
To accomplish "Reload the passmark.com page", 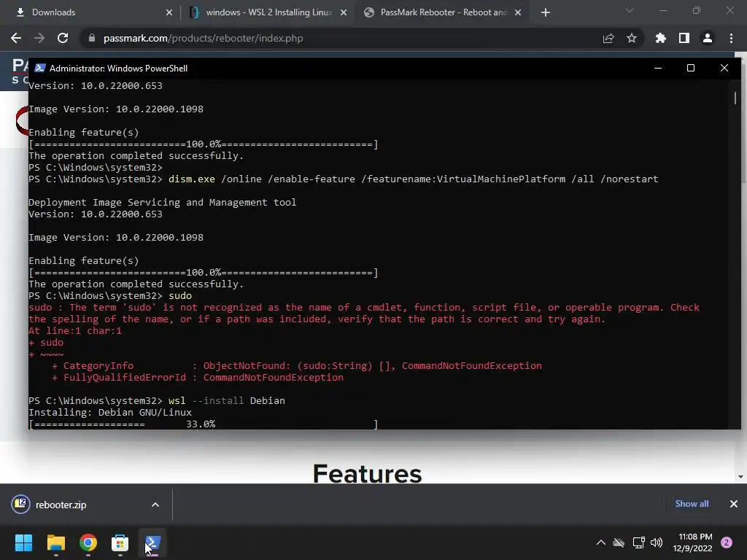I will coord(63,38).
